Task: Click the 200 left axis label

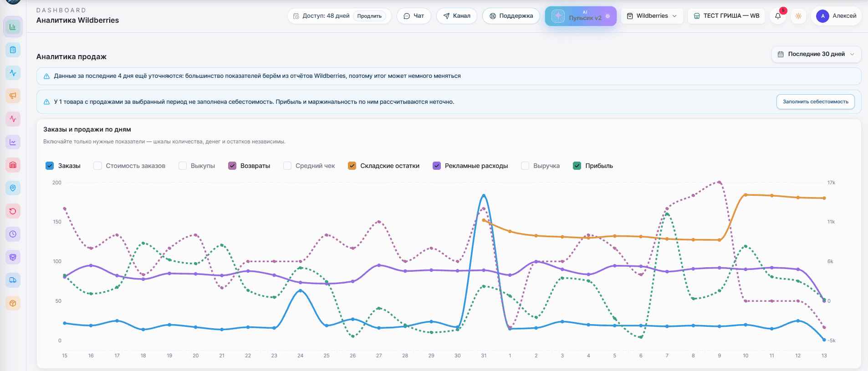Action: (57, 183)
